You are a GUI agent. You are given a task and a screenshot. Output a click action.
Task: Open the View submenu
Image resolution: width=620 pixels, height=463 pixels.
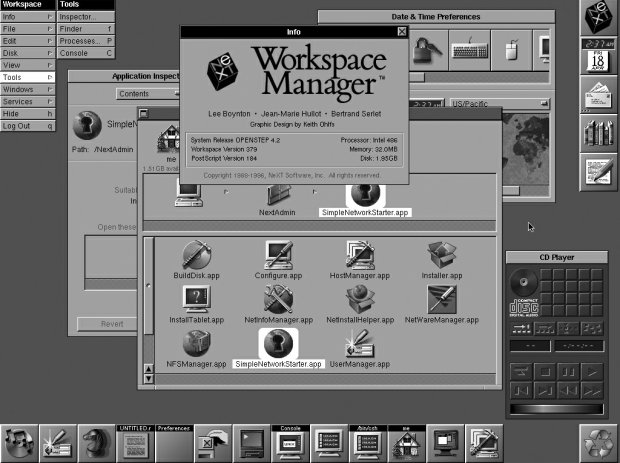click(x=28, y=65)
